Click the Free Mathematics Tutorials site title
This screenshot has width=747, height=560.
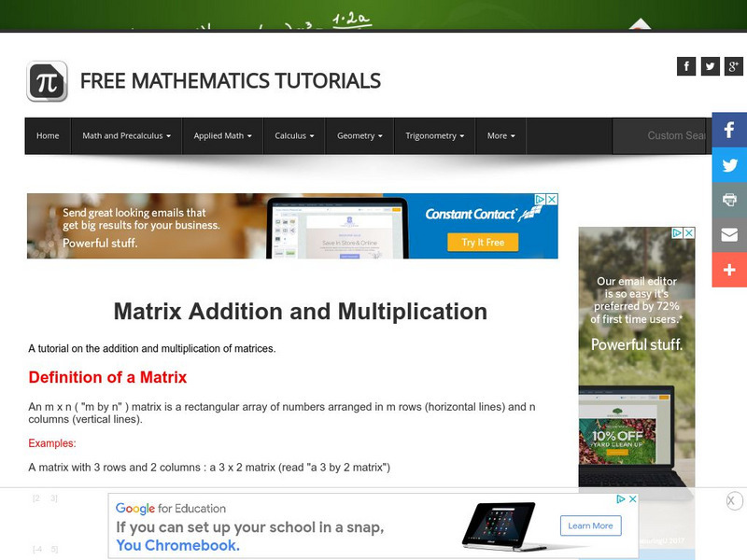[x=231, y=81]
